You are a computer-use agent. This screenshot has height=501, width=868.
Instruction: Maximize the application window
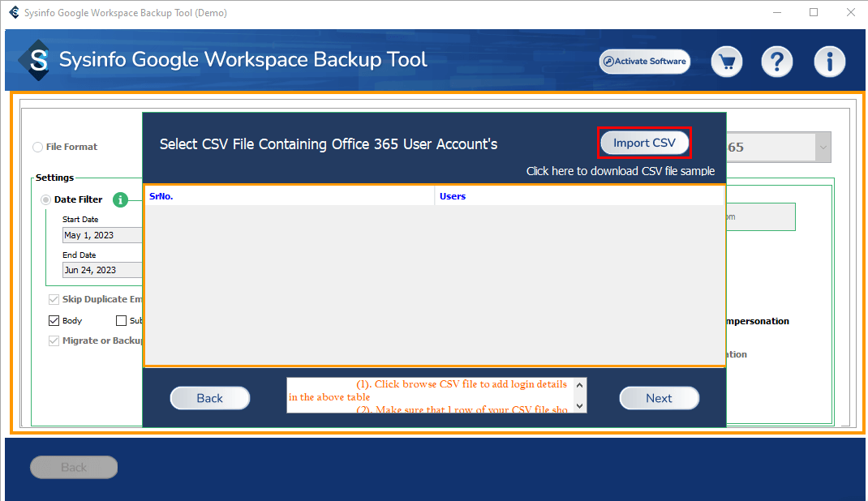point(814,12)
